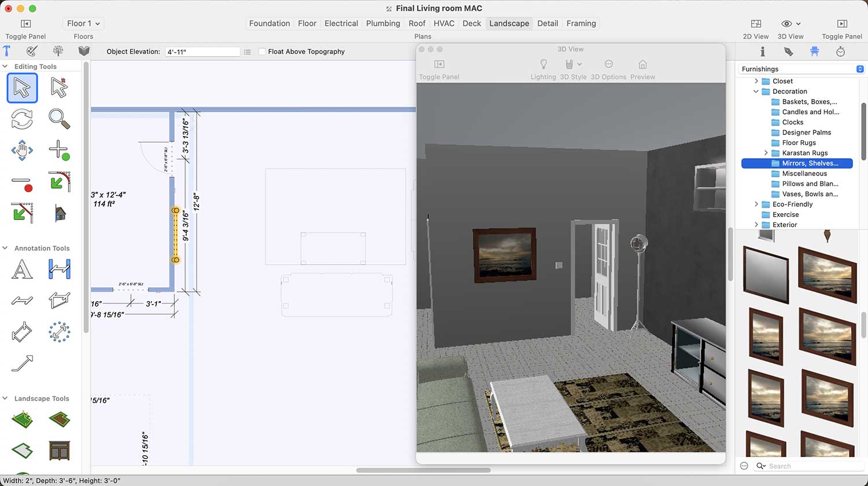Screen dimensions: 868x486
Task: Collapse the Decoration folder
Action: click(756, 92)
